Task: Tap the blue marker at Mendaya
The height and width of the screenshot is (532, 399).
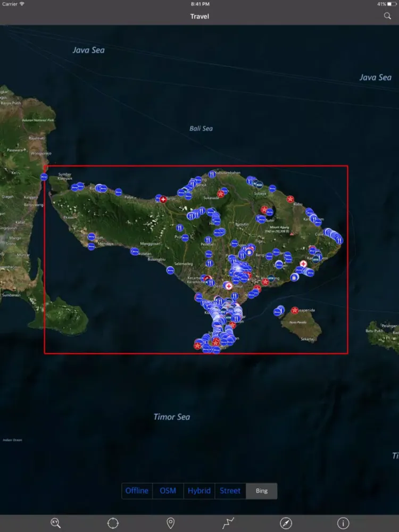Action: coord(92,246)
